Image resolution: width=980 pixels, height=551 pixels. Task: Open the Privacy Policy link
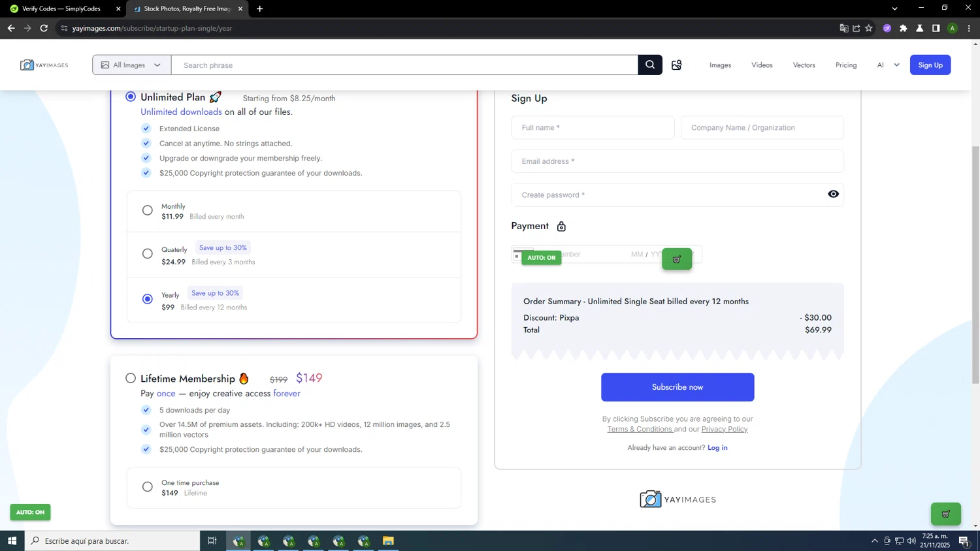click(x=725, y=429)
